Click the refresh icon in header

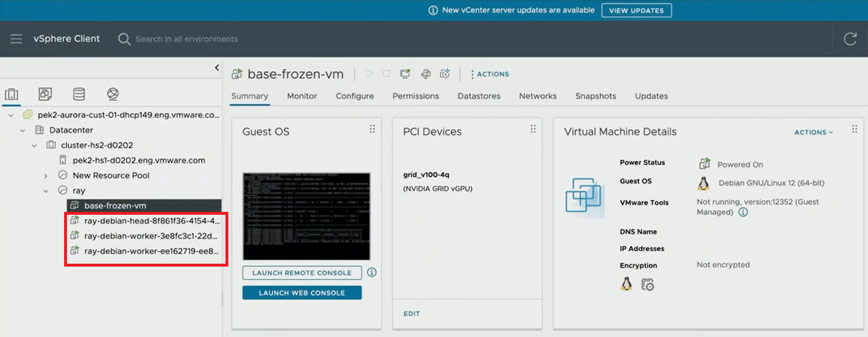(850, 39)
